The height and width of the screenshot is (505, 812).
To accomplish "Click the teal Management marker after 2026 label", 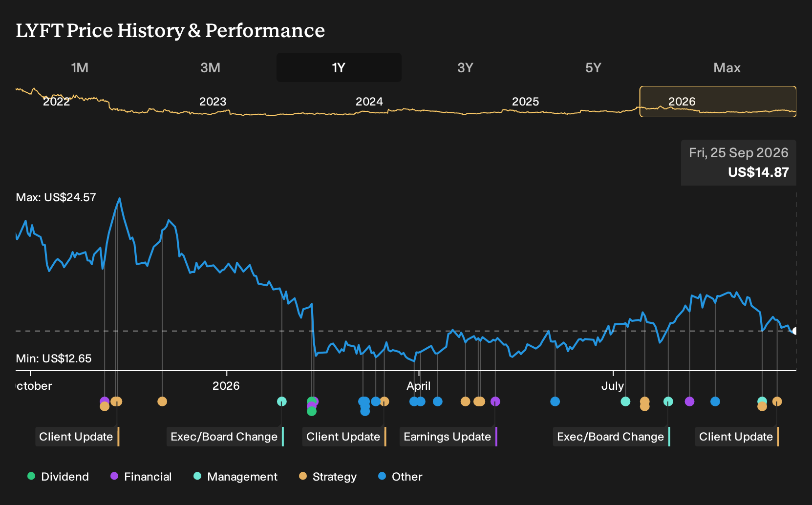I will pos(282,401).
